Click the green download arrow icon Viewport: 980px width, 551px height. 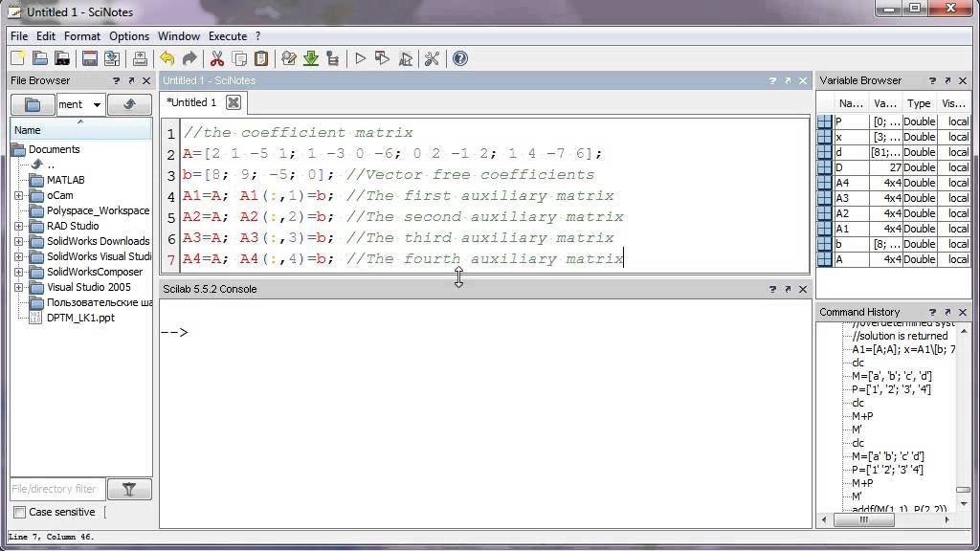tap(311, 58)
